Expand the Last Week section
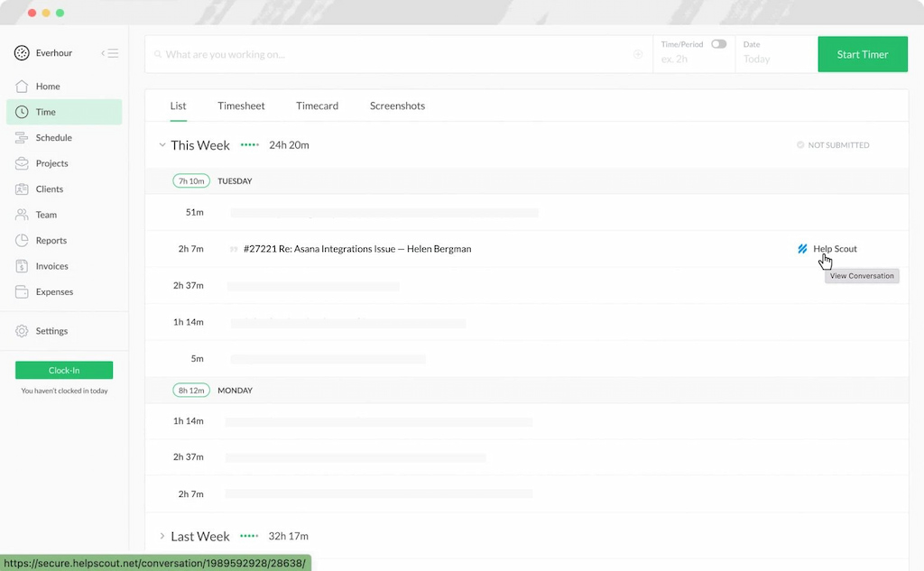This screenshot has height=571, width=924. (162, 536)
